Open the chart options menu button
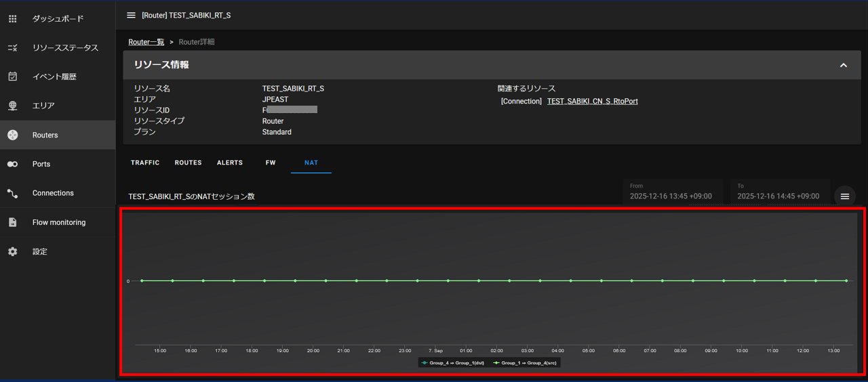Viewport: 868px width, 382px height. (845, 196)
